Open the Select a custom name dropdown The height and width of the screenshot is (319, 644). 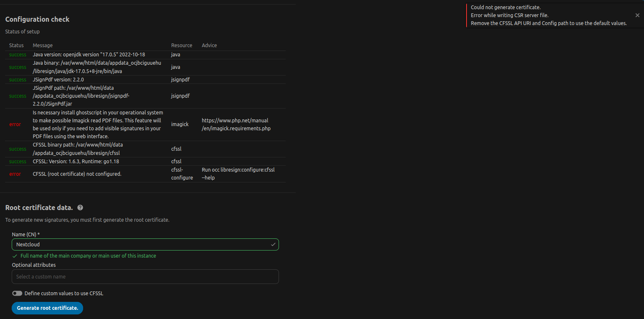(x=145, y=276)
